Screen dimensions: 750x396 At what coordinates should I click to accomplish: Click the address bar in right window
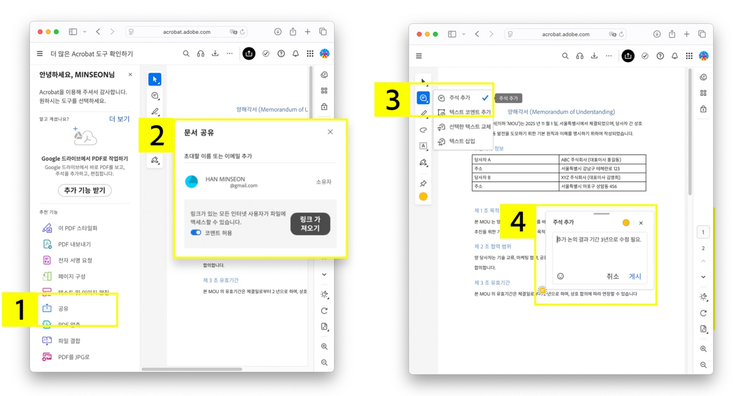pyautogui.click(x=565, y=34)
